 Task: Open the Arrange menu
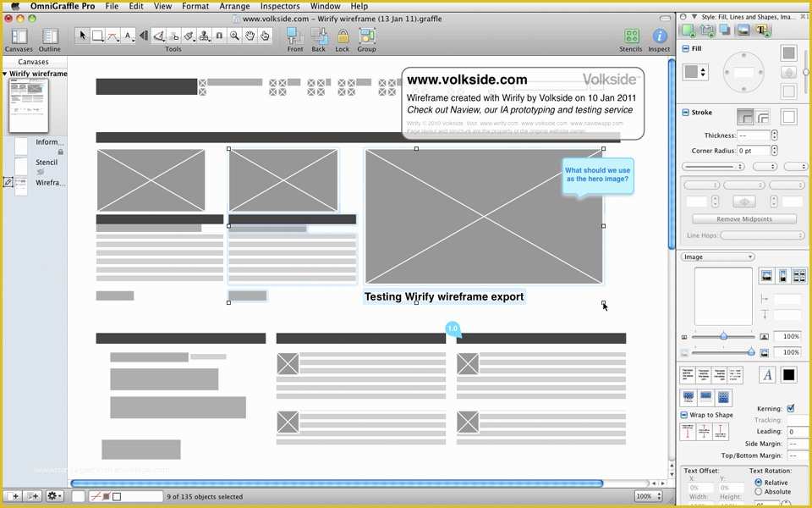coord(234,6)
